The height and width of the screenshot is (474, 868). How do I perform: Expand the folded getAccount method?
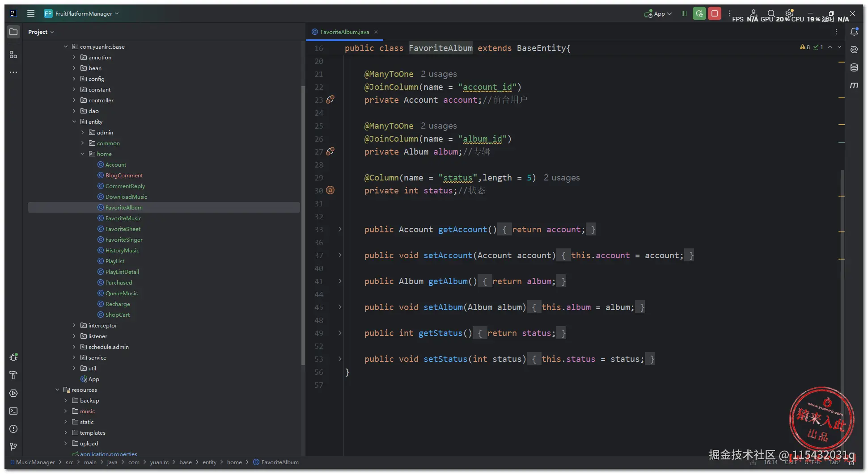click(340, 229)
